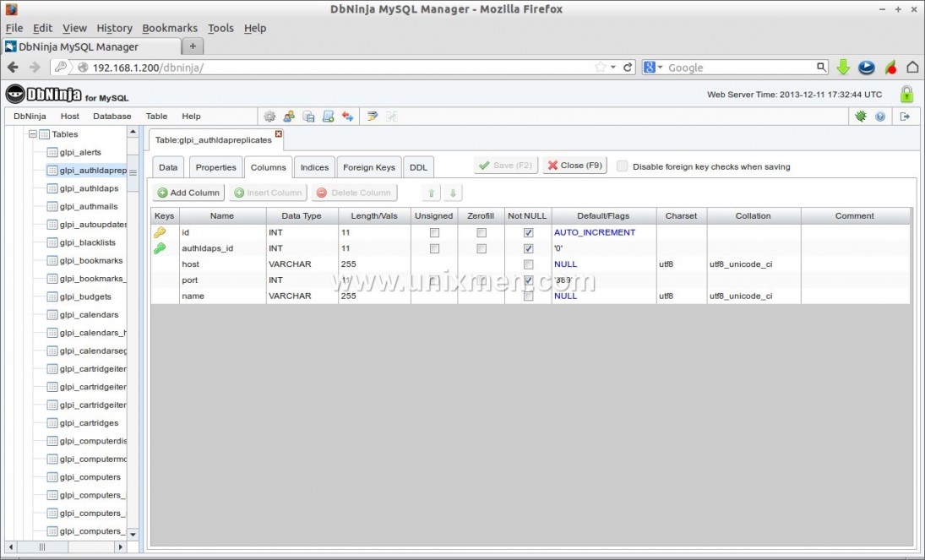
Task: Open the query editor pencil icon
Action: (373, 117)
